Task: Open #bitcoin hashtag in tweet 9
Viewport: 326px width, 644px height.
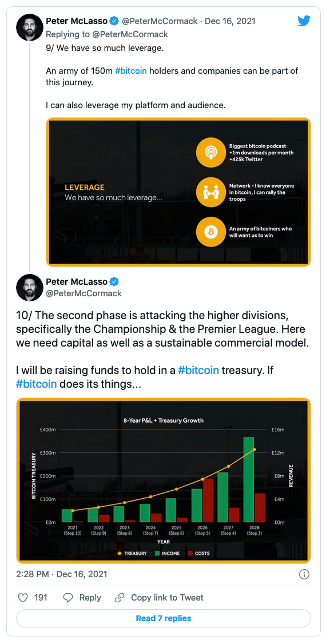Action: click(131, 71)
